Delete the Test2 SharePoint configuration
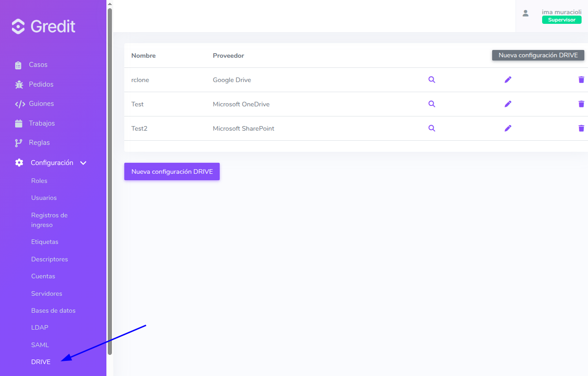This screenshot has height=376, width=588. click(x=581, y=128)
